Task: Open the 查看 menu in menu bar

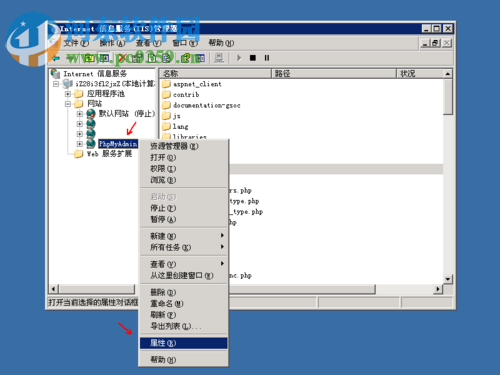Action: pos(149,43)
